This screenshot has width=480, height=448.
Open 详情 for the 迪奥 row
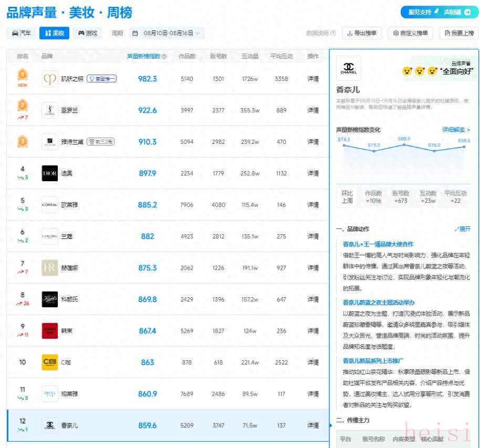click(x=313, y=173)
